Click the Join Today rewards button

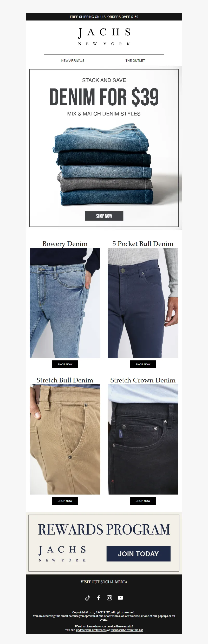pyautogui.click(x=139, y=554)
